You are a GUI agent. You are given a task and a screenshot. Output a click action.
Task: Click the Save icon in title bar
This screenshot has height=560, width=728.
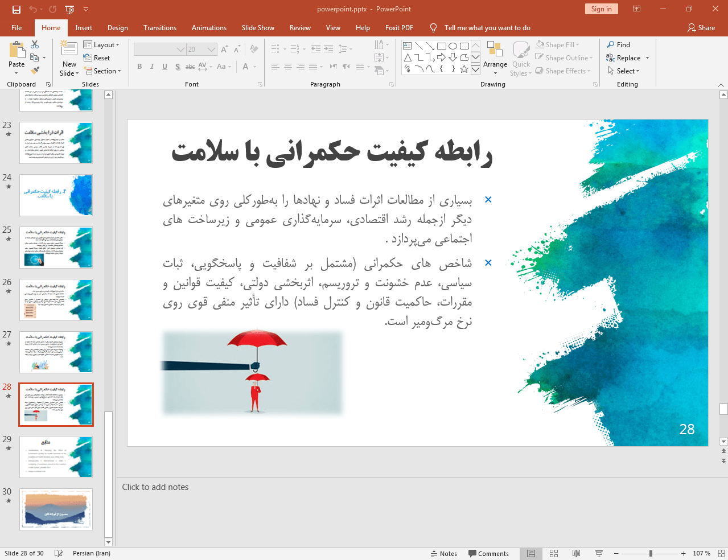click(16, 9)
